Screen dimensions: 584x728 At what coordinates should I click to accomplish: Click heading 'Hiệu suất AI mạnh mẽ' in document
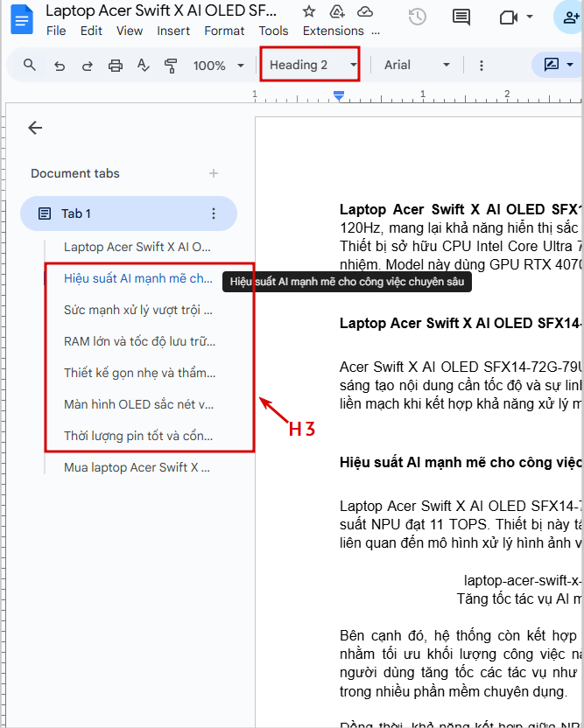coord(460,462)
